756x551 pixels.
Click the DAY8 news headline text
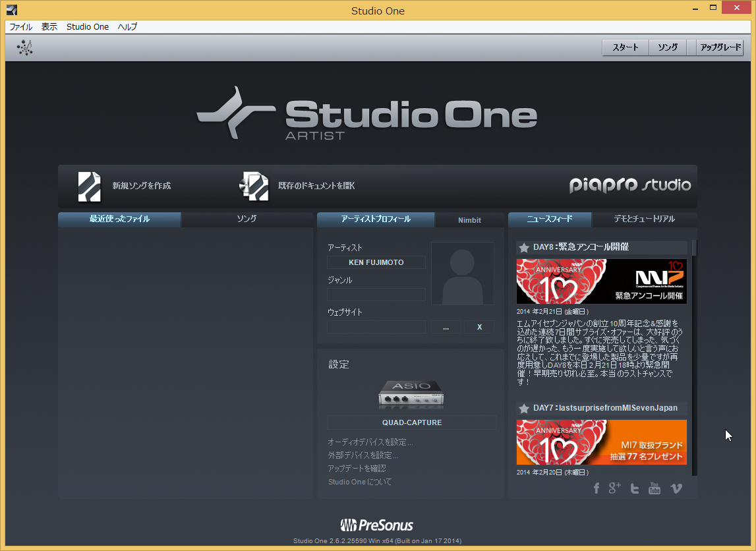pos(581,246)
